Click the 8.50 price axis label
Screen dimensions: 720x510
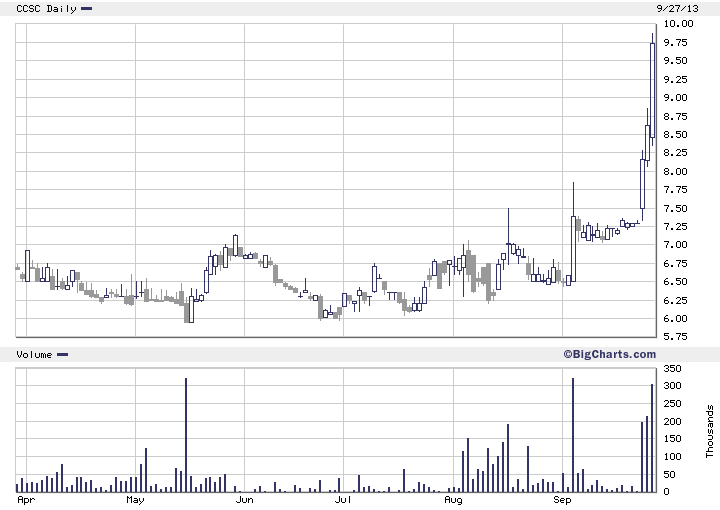[x=675, y=135]
